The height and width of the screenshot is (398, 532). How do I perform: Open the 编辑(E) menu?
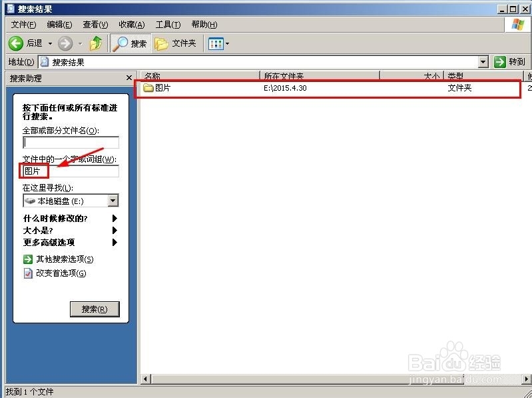[59, 25]
